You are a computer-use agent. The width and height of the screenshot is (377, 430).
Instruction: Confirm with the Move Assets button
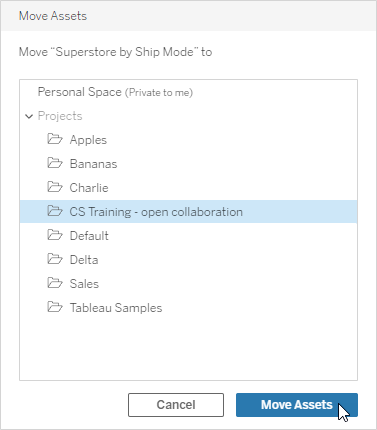[297, 405]
